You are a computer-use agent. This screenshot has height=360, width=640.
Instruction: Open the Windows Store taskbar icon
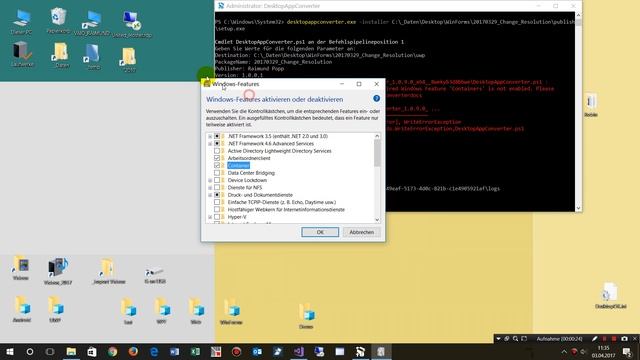[x=92, y=351]
